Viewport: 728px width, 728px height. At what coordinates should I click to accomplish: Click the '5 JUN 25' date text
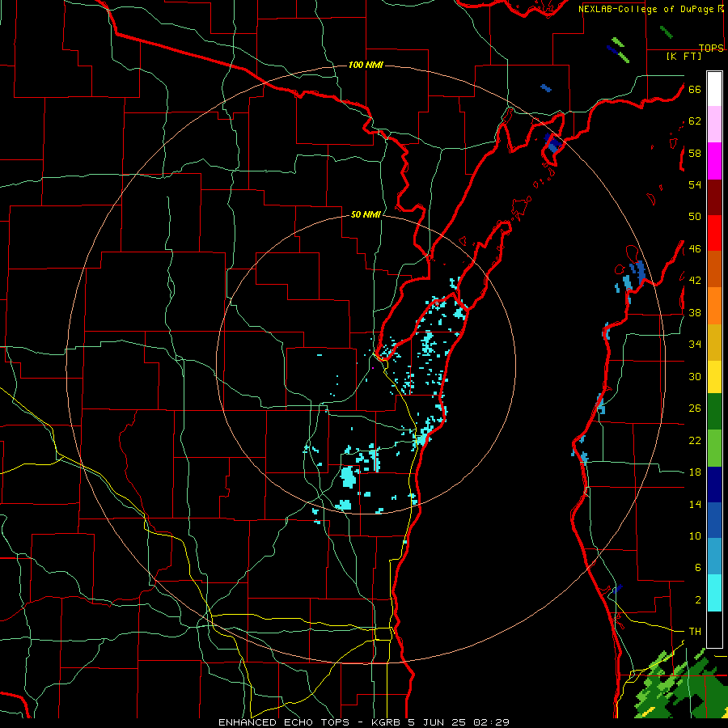click(x=437, y=722)
